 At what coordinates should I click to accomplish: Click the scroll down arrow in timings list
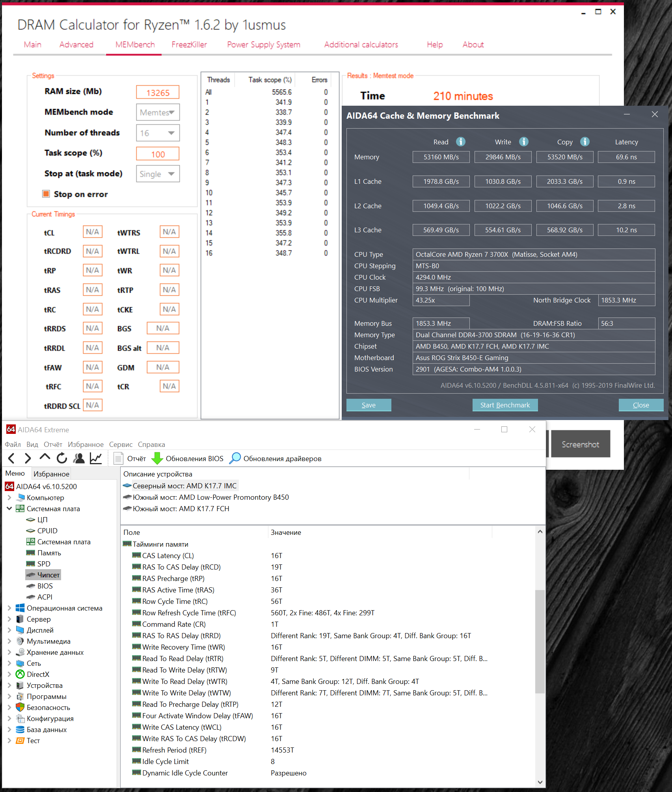point(540,782)
